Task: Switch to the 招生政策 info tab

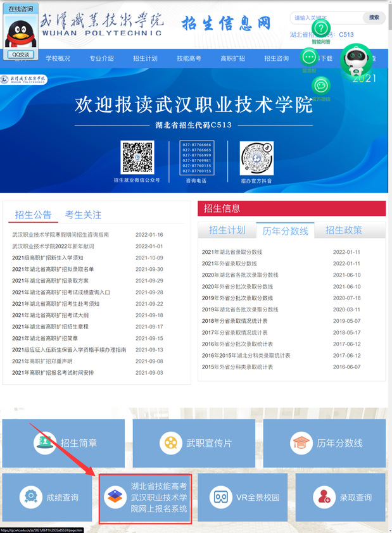Action: [344, 230]
